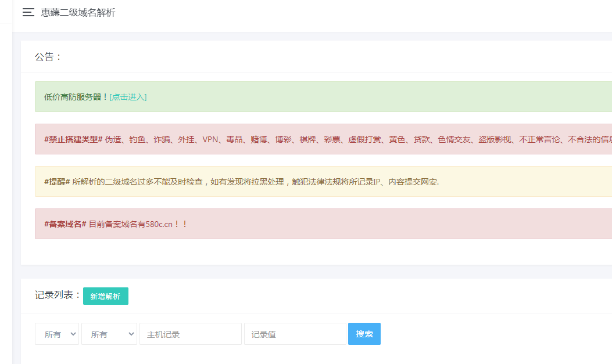This screenshot has width=612, height=364.
Task: Click the VPN entry in banned list
Action: click(210, 139)
